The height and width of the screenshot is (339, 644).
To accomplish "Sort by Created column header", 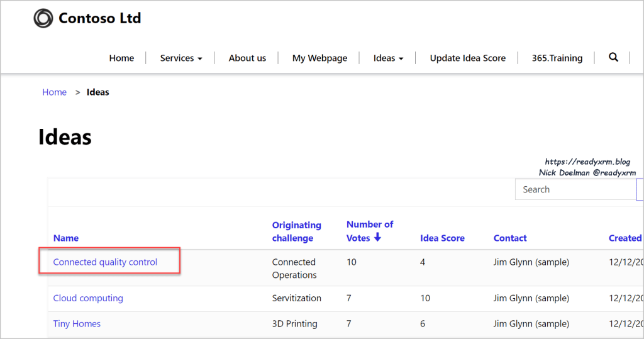I will (x=625, y=238).
